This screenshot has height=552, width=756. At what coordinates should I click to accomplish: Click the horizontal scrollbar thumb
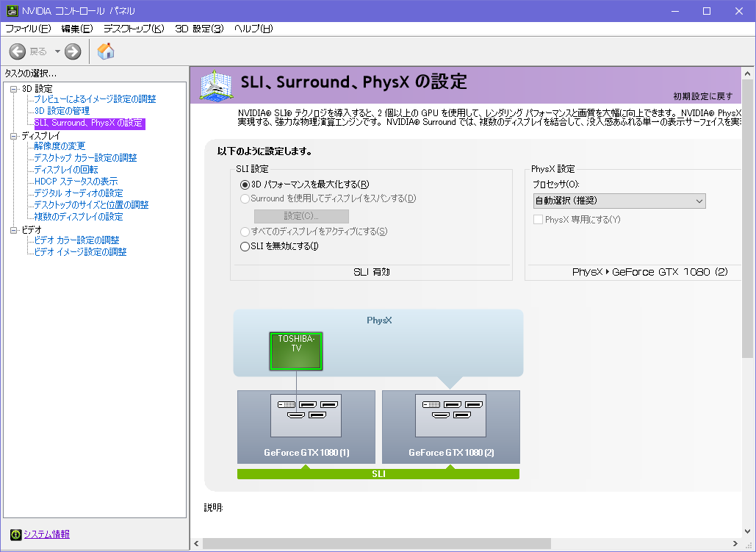[x=377, y=544]
